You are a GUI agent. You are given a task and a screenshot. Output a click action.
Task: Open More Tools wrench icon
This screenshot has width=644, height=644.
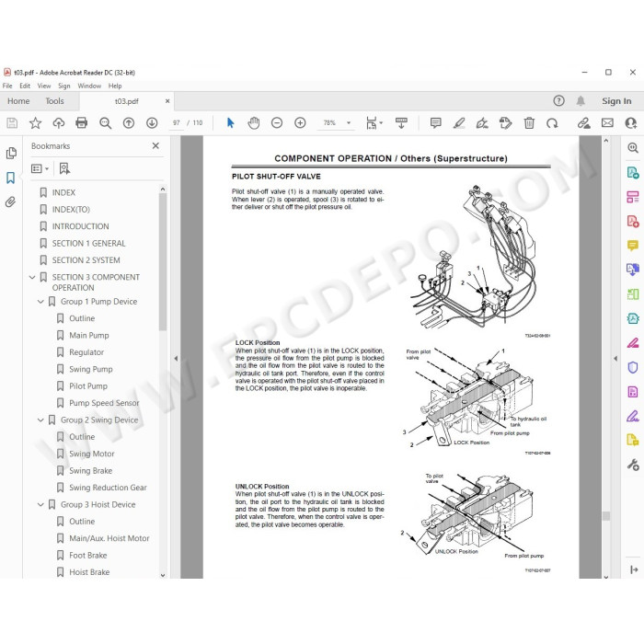pyautogui.click(x=633, y=465)
